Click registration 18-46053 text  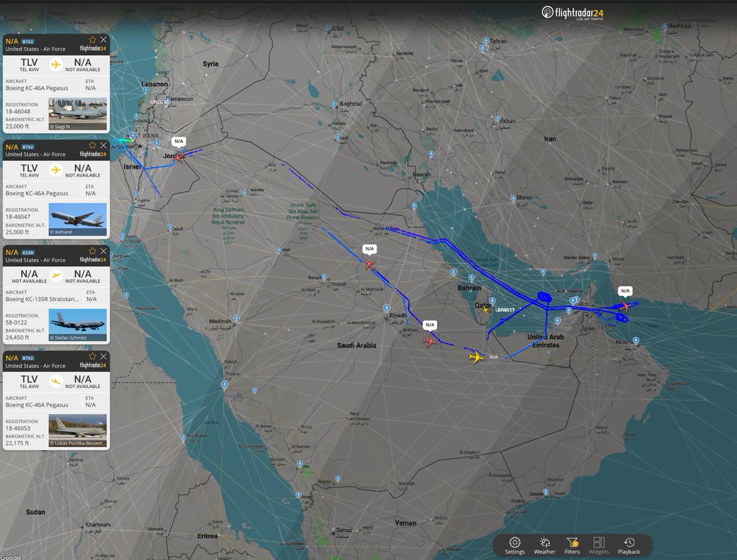click(17, 429)
